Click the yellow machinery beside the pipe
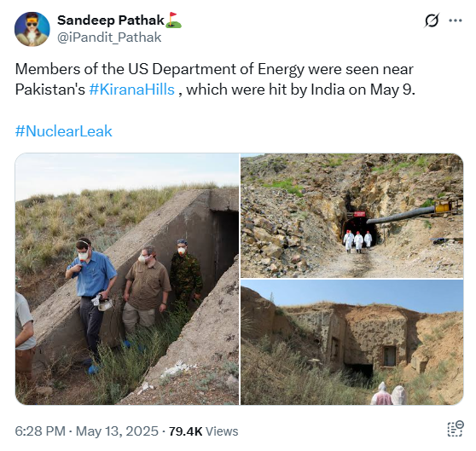Viewport: 476px width, 451px height. click(445, 206)
